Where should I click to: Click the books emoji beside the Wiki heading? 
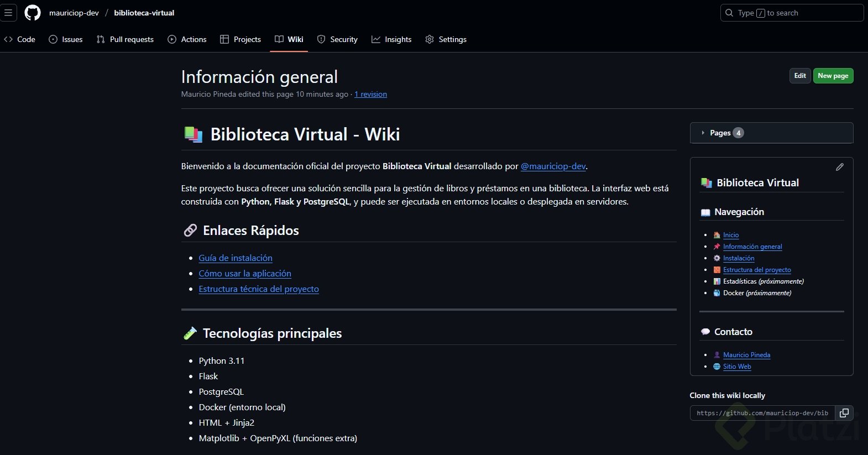click(x=193, y=134)
